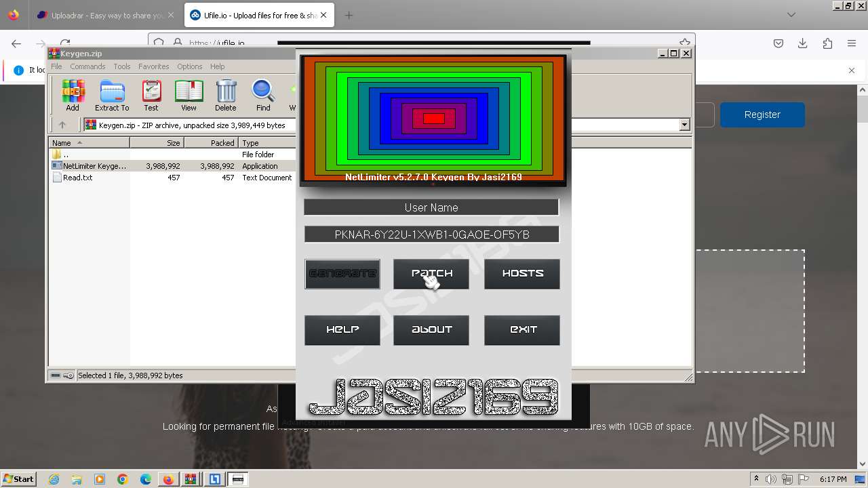Viewport: 868px width, 488px height.
Task: Click WinRAR Find toolbar icon
Action: [263, 96]
